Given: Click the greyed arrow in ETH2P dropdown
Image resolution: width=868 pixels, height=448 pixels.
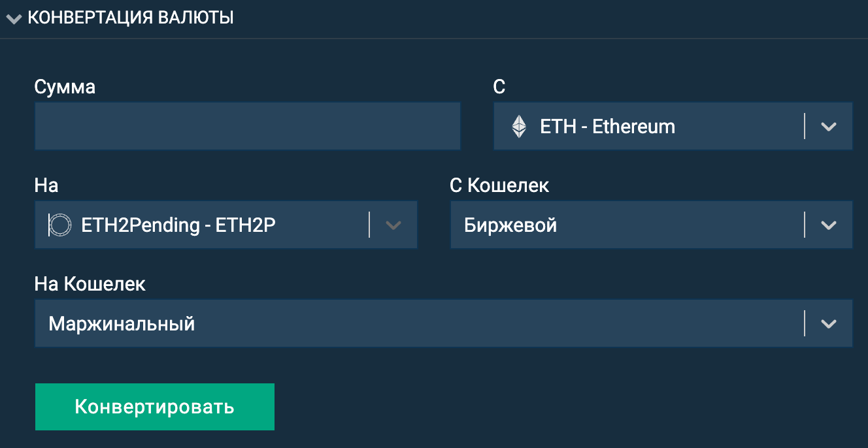Looking at the screenshot, I should click(393, 225).
